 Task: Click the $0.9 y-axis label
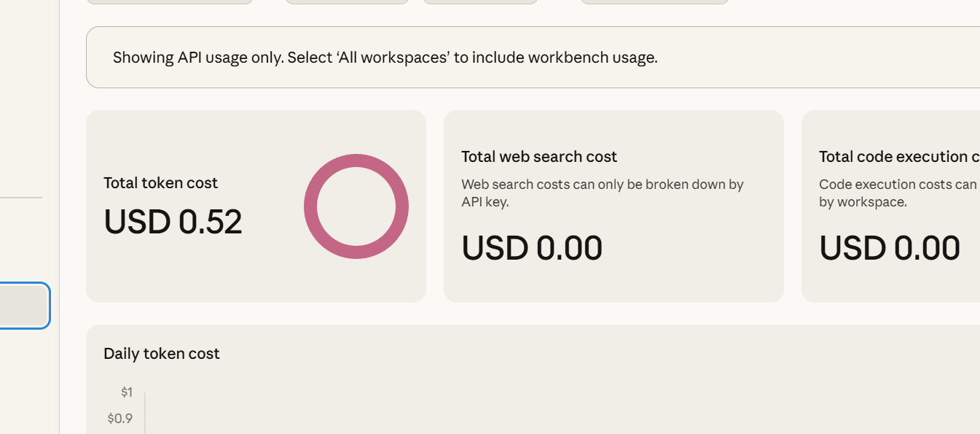click(120, 419)
